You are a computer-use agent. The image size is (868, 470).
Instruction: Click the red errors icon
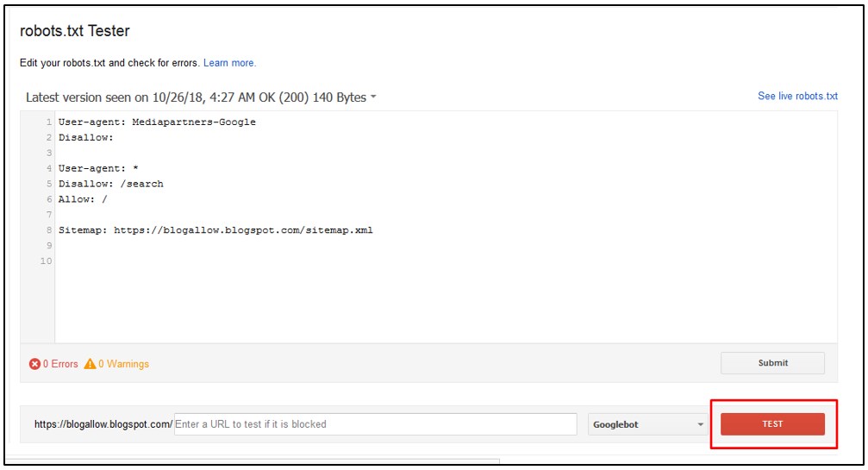[34, 364]
